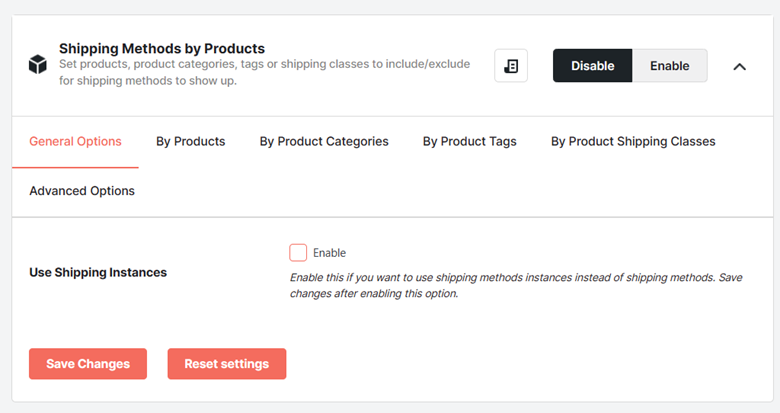Screen dimensions: 780x413
Task: Collapse the Shipping Methods by Products panel
Action: tap(740, 66)
